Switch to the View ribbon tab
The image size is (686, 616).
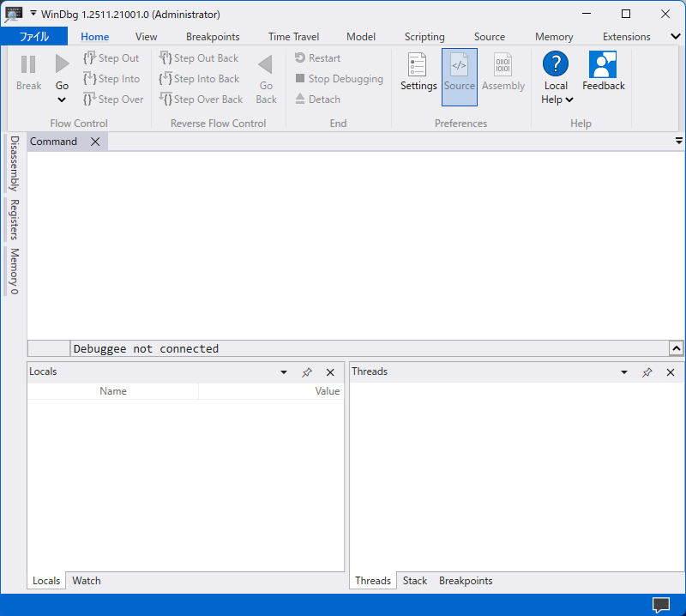click(x=146, y=37)
